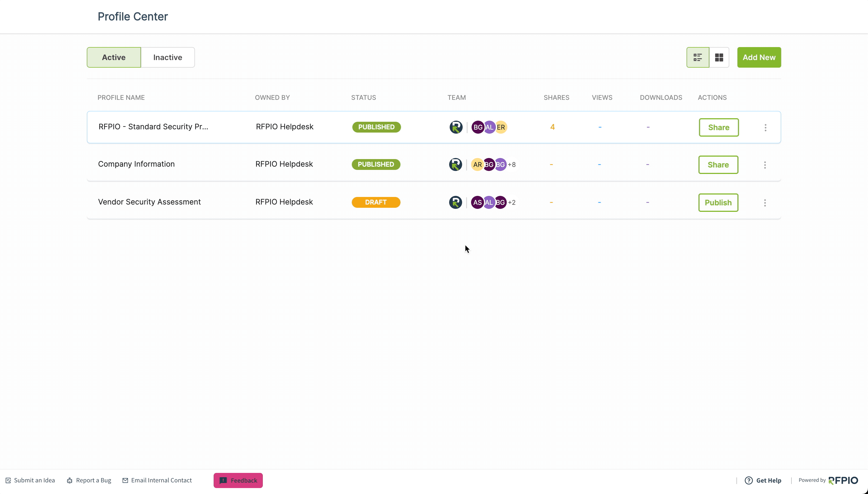Open more options for Company Information row
This screenshot has height=494, width=868.
(765, 165)
